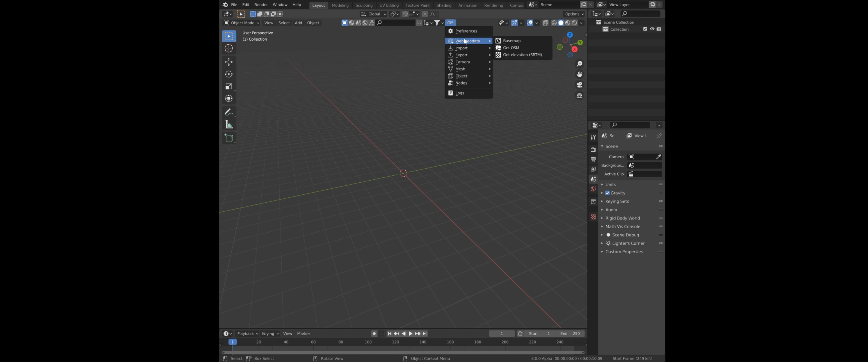This screenshot has width=868, height=362.
Task: Select the Rotate tool
Action: [229, 74]
